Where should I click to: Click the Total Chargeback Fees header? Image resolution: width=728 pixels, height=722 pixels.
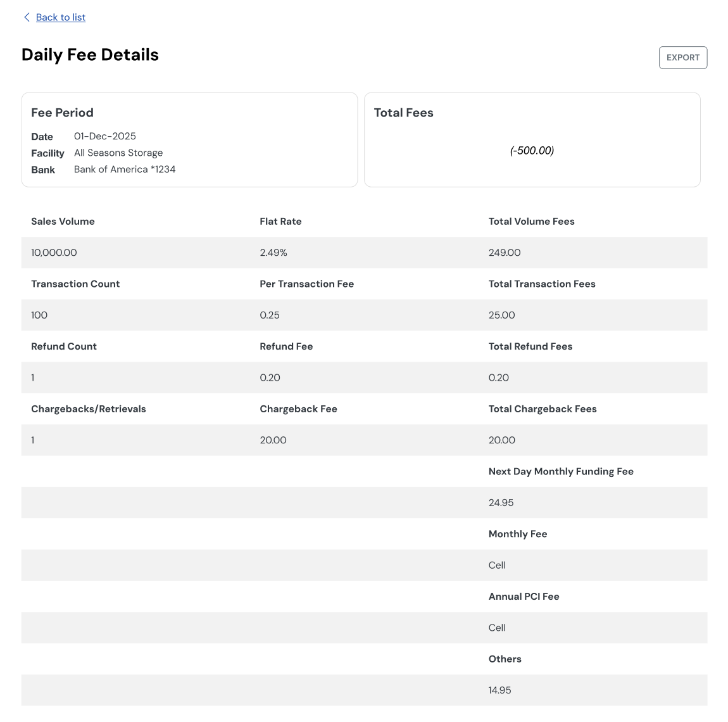click(x=543, y=409)
